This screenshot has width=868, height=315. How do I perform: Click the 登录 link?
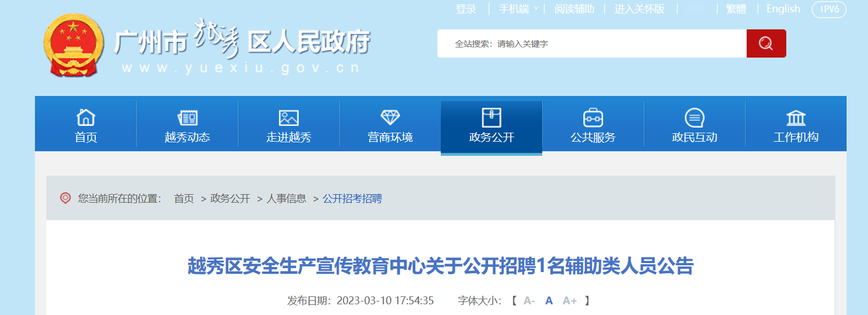tap(466, 9)
